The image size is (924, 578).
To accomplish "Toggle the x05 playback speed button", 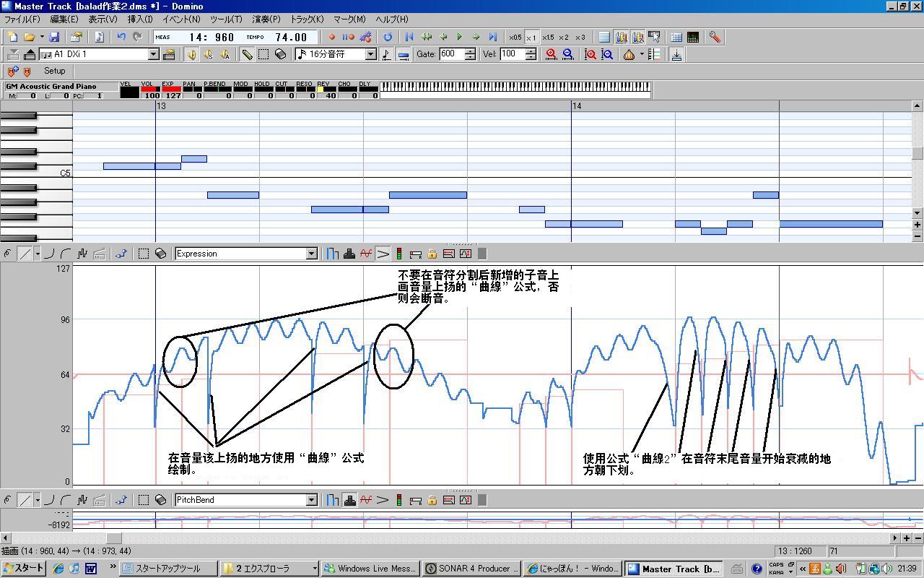I will (515, 38).
